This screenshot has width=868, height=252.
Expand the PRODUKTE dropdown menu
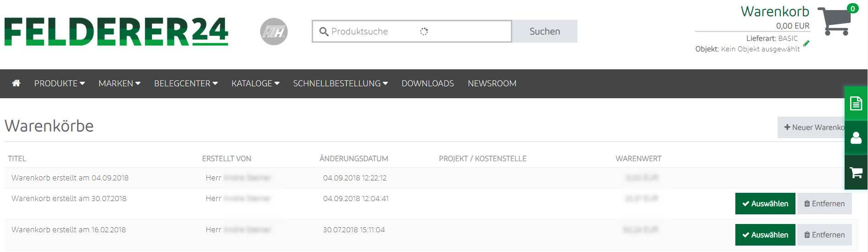click(59, 84)
